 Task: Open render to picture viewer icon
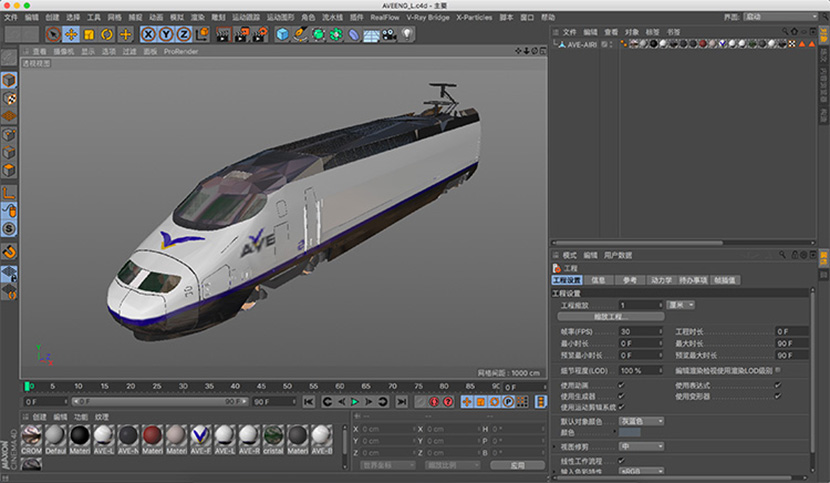[241, 34]
